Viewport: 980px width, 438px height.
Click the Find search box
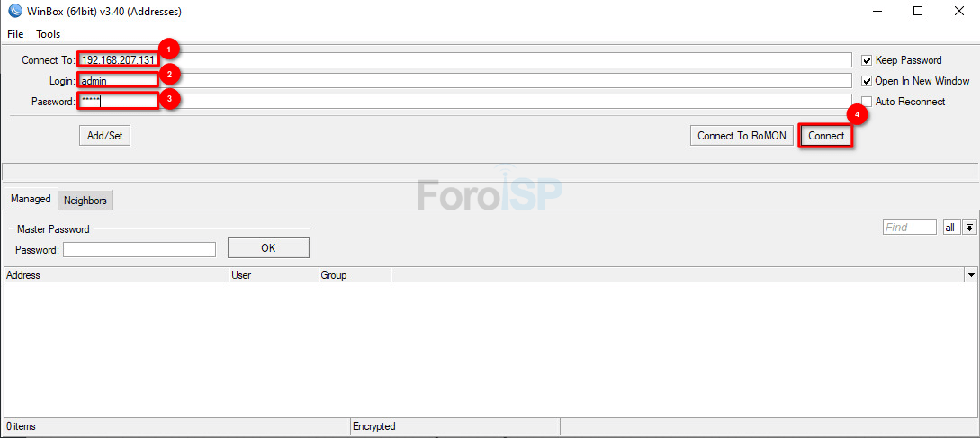(x=909, y=228)
